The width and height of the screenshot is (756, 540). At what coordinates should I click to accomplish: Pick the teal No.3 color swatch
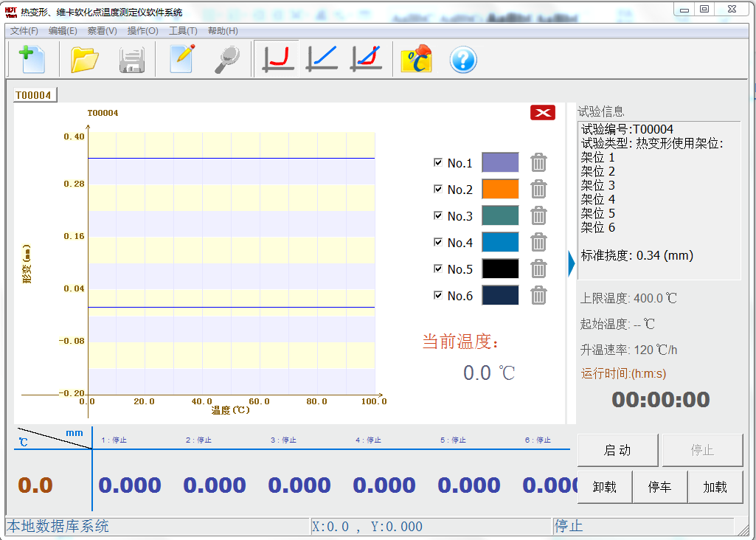[x=501, y=215]
